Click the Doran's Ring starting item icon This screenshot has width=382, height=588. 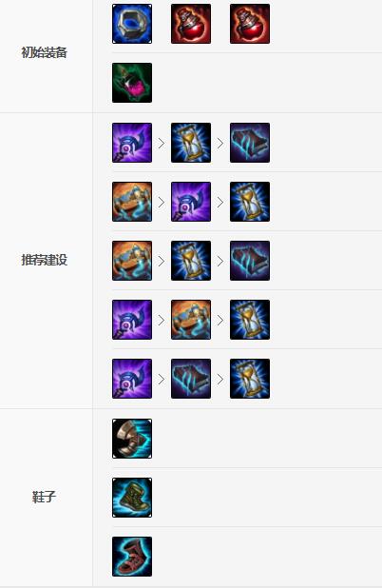(x=132, y=24)
